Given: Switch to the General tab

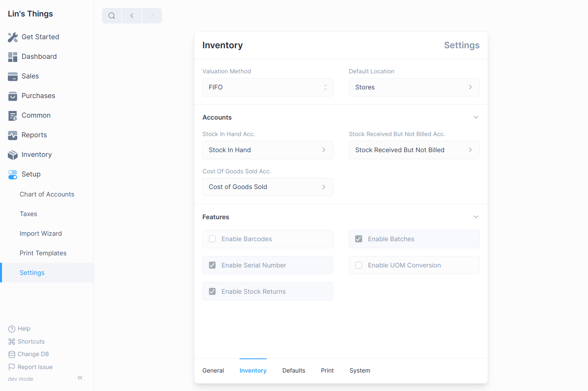Looking at the screenshot, I should pyautogui.click(x=213, y=371).
